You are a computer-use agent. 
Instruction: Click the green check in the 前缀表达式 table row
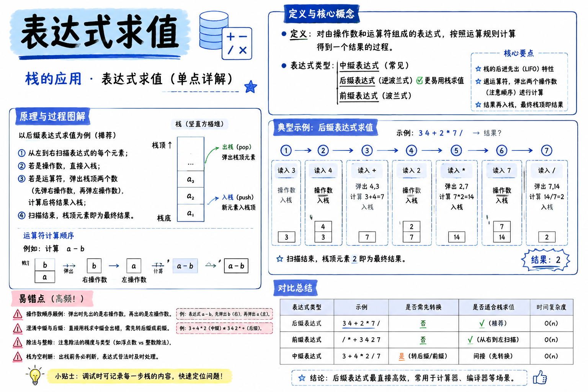click(470, 340)
